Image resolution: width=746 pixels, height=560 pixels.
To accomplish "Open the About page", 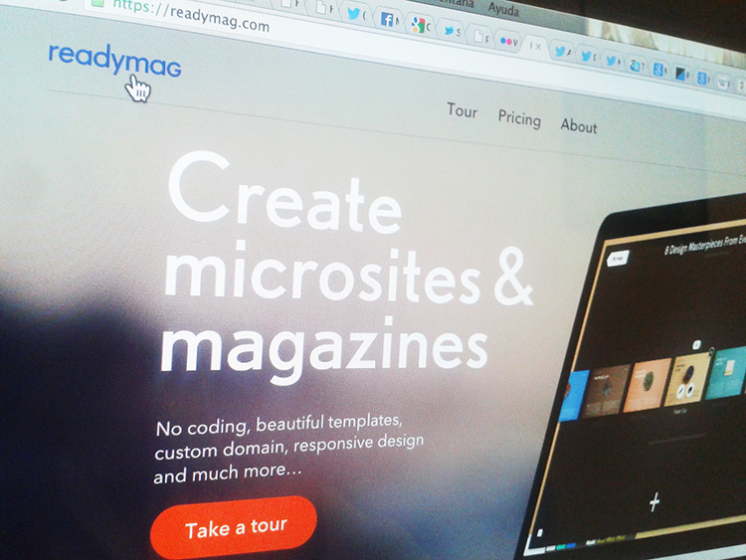I will click(x=579, y=125).
